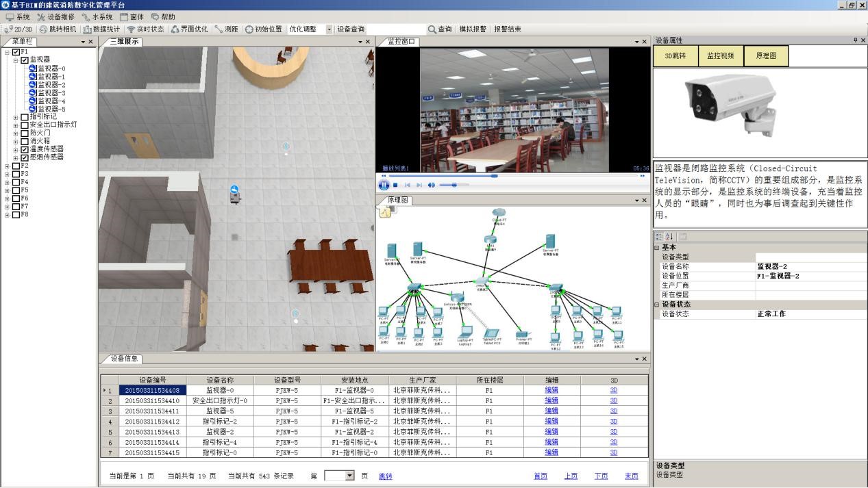Uncheck the 监视器 checkbox in the tree

pyautogui.click(x=25, y=60)
